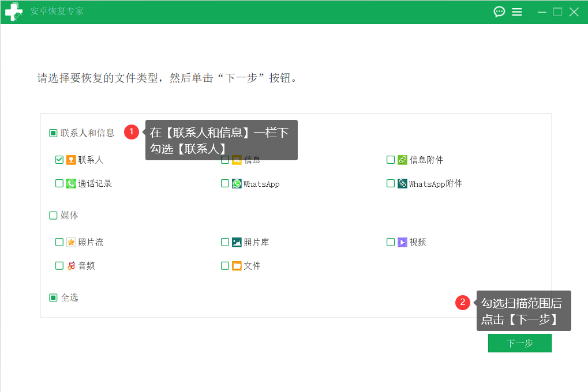588x392 pixels.
Task: Click the 信息 messages icon
Action: pyautogui.click(x=236, y=160)
